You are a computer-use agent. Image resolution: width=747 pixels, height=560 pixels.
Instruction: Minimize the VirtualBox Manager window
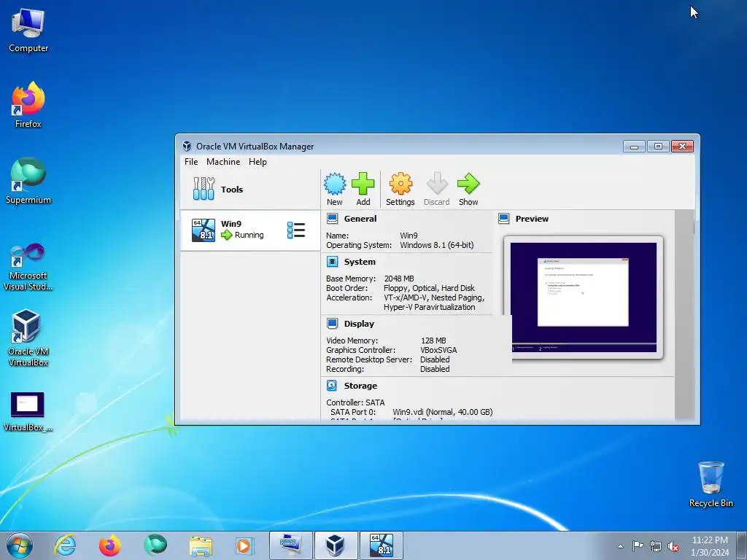pyautogui.click(x=634, y=146)
